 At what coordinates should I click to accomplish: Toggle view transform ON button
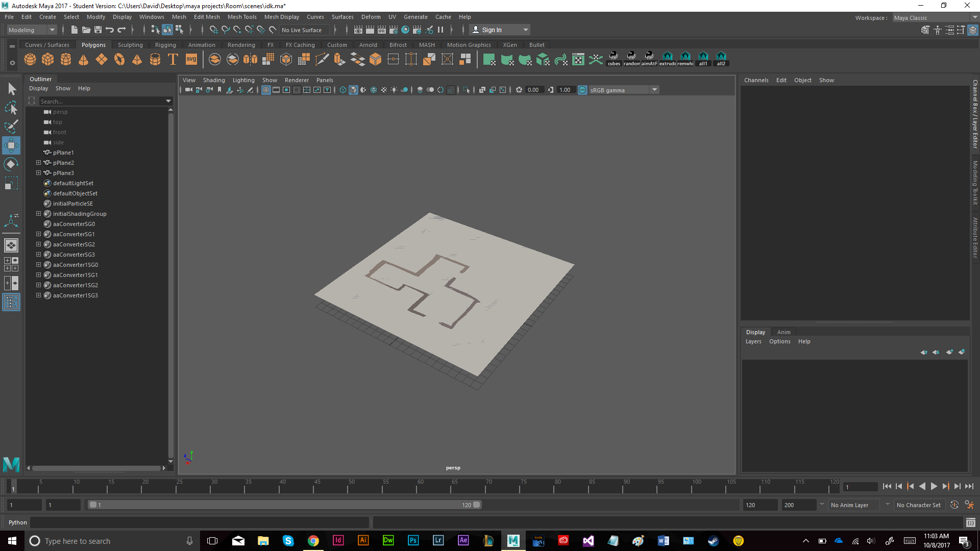582,90
